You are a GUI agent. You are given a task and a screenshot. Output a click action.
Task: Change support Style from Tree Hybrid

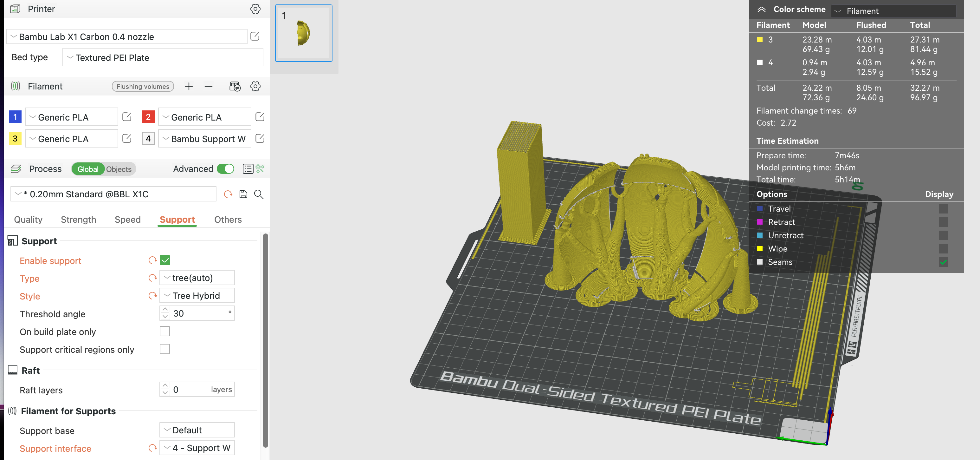tap(197, 295)
